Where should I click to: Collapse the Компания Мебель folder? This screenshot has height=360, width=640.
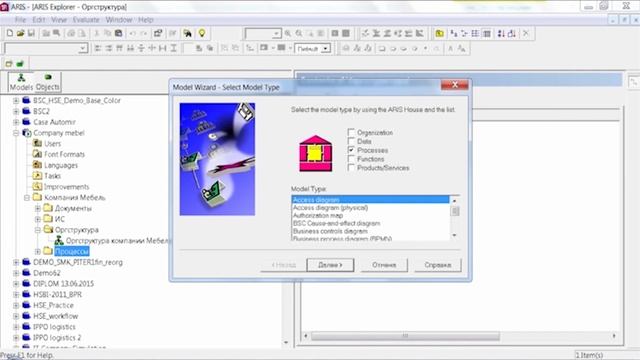pos(27,198)
